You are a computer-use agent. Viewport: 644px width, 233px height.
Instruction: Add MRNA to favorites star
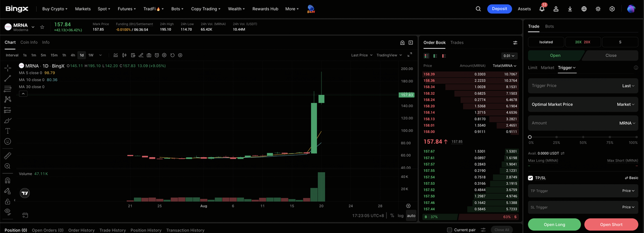[42, 27]
